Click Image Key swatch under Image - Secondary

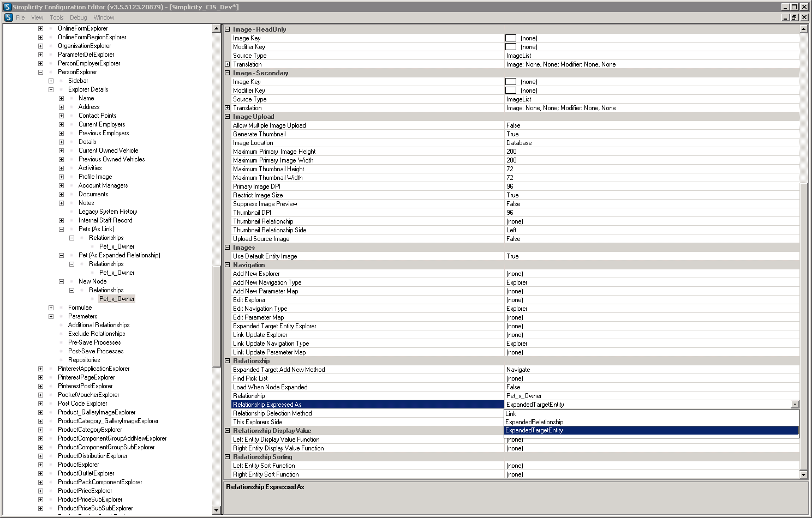(511, 82)
